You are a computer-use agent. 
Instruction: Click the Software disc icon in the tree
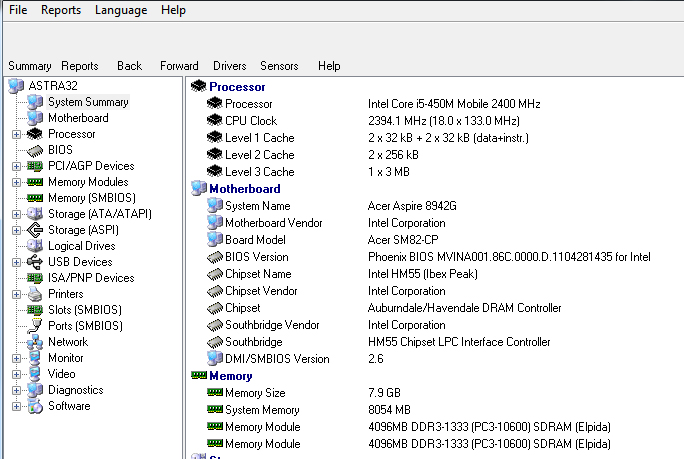pos(35,406)
